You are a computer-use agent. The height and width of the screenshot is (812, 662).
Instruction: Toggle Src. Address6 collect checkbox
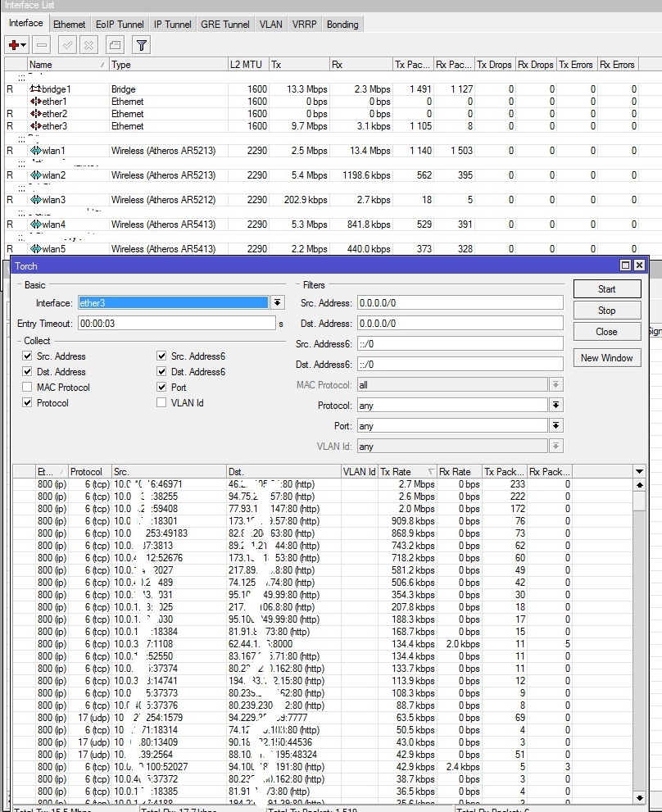point(161,356)
